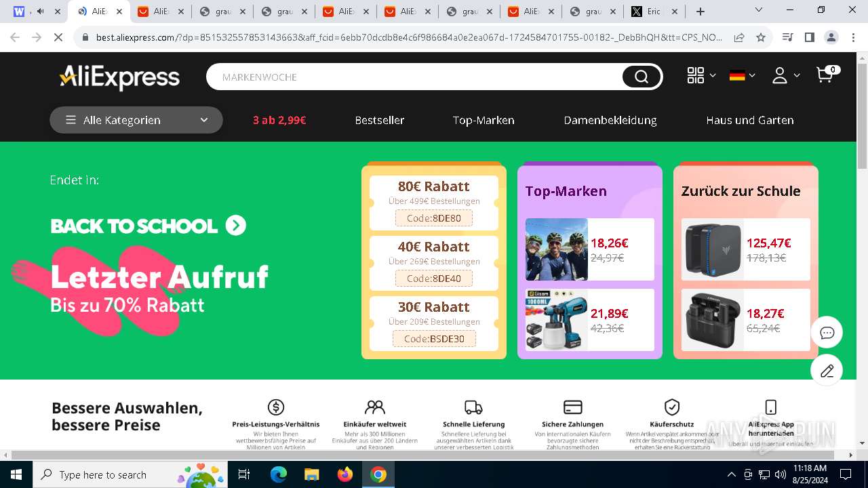Viewport: 868px width, 488px height.
Task: Open the volume control in system tray
Action: click(781, 474)
